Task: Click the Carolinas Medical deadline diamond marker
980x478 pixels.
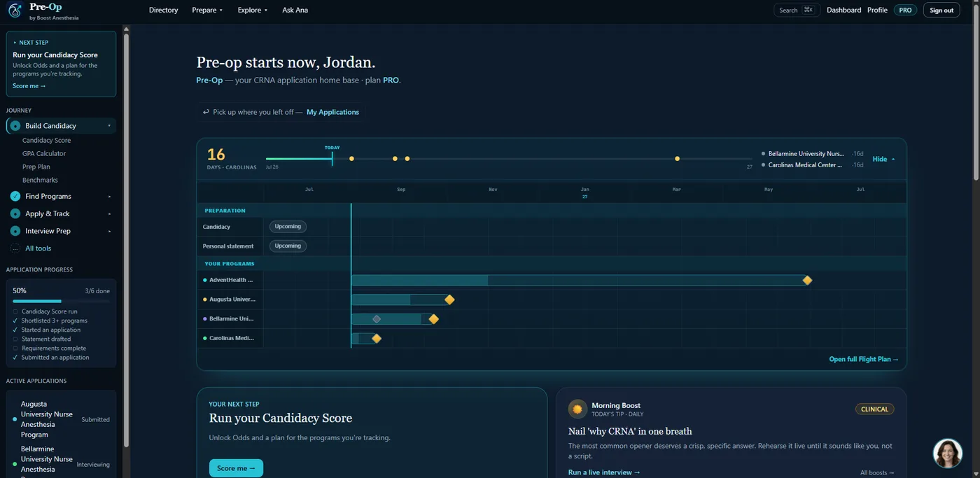Action: (x=377, y=339)
